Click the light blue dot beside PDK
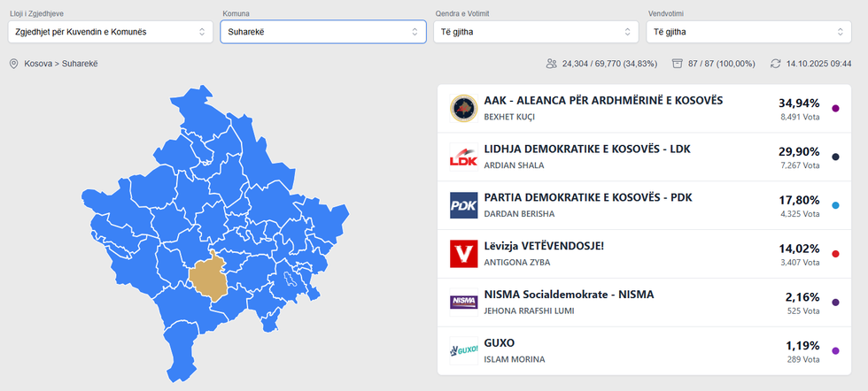 (835, 205)
